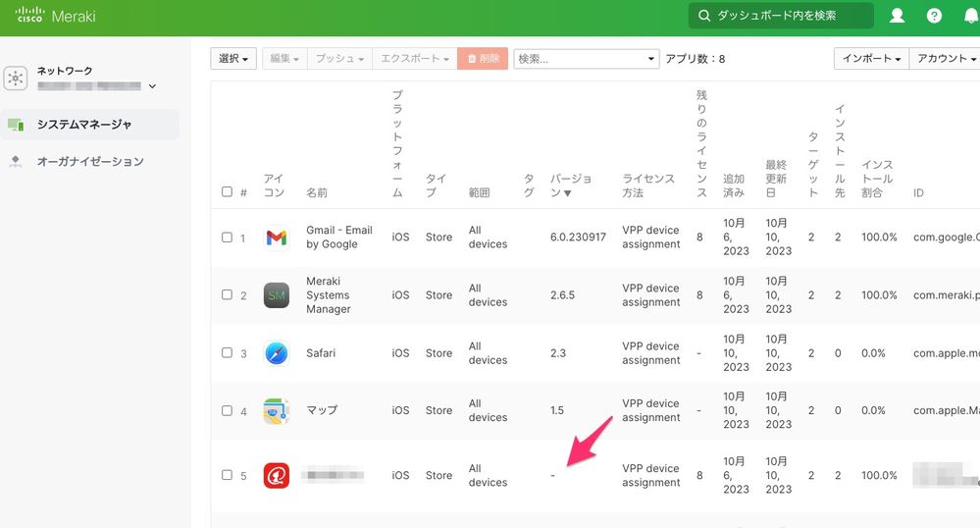This screenshot has width=980, height=528.
Task: Click the Cisco Meraki logo
Action: pos(54,16)
